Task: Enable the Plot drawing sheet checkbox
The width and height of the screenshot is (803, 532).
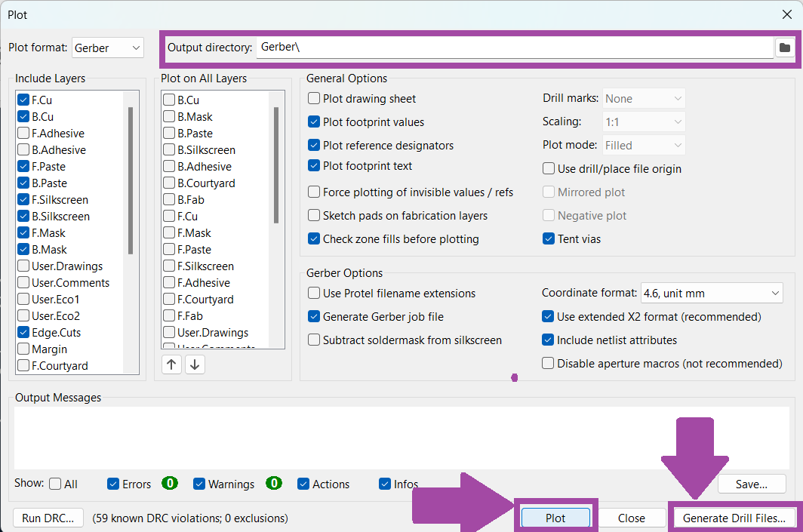Action: pos(314,99)
